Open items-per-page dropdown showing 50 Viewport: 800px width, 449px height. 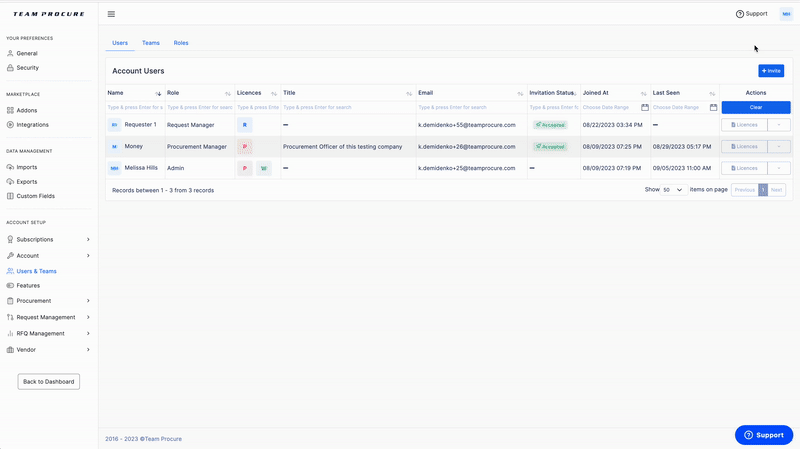673,190
